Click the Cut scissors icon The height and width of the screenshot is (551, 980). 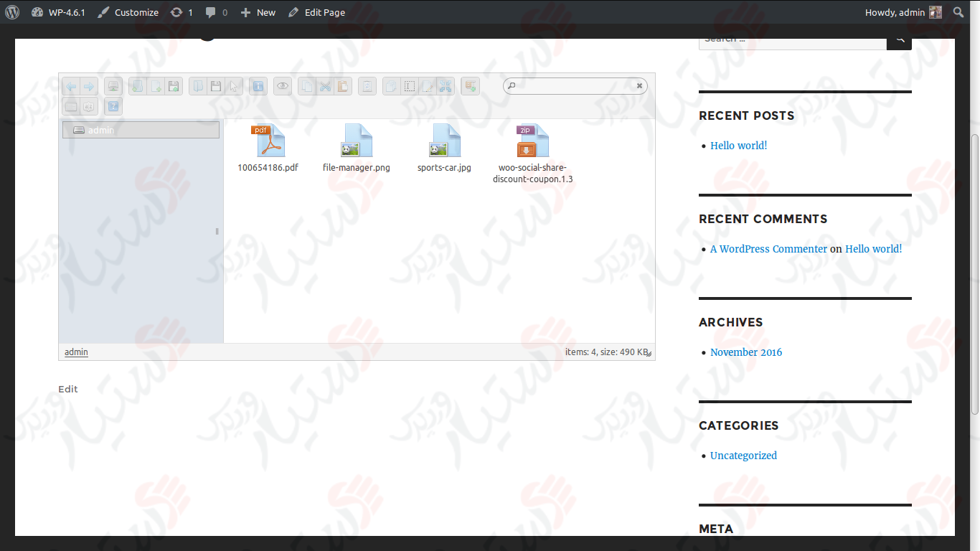coord(325,86)
